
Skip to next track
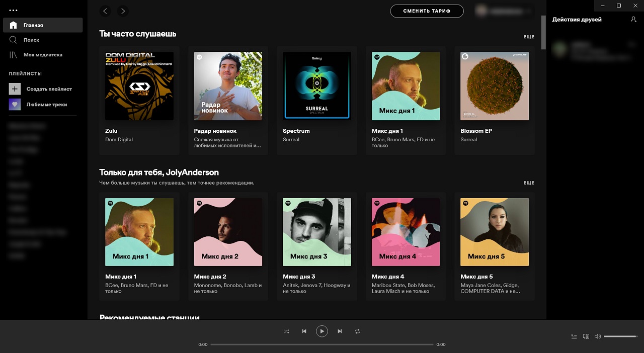(340, 331)
